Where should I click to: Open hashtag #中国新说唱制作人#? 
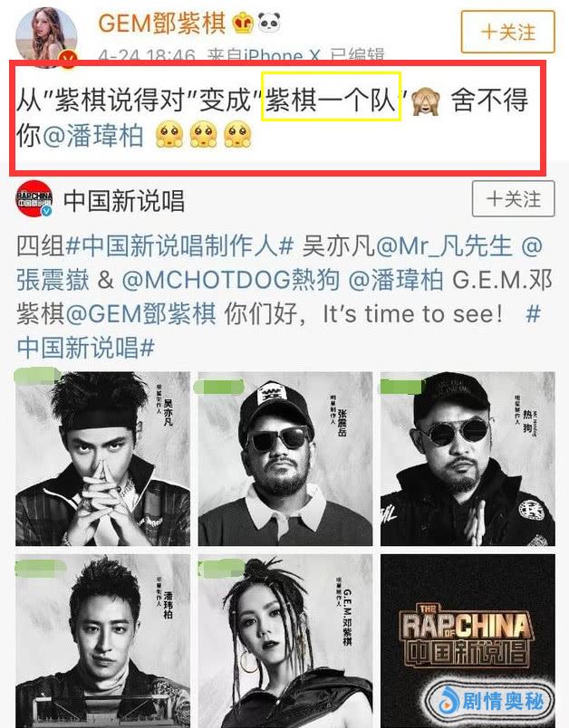(180, 245)
